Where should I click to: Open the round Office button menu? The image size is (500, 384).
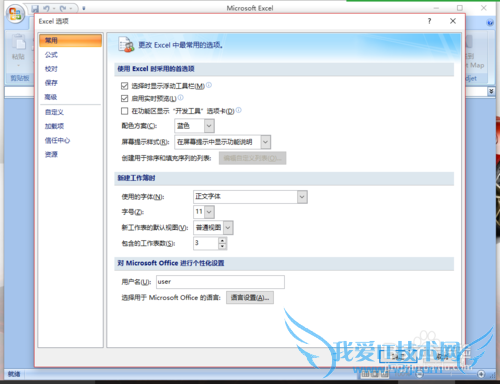pyautogui.click(x=15, y=14)
